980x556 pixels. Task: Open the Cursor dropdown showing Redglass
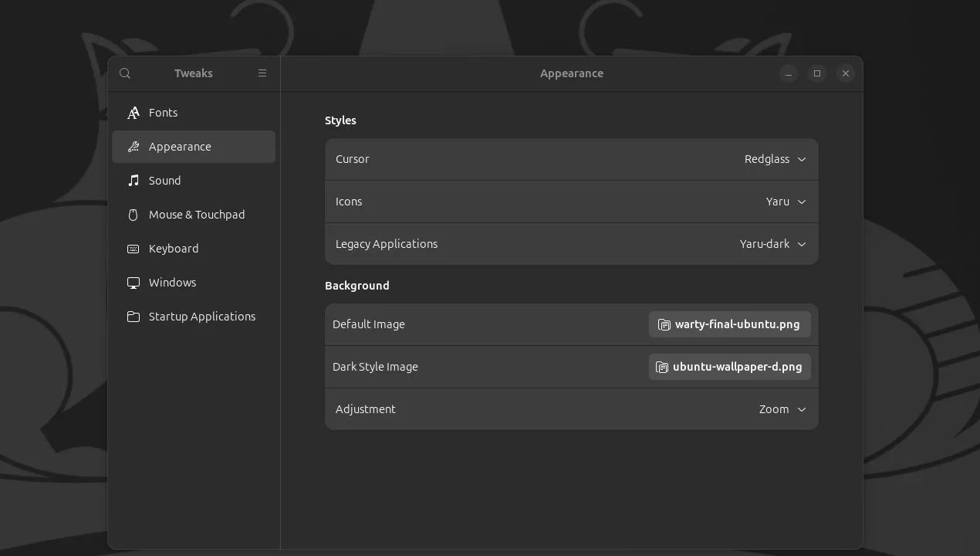click(776, 159)
